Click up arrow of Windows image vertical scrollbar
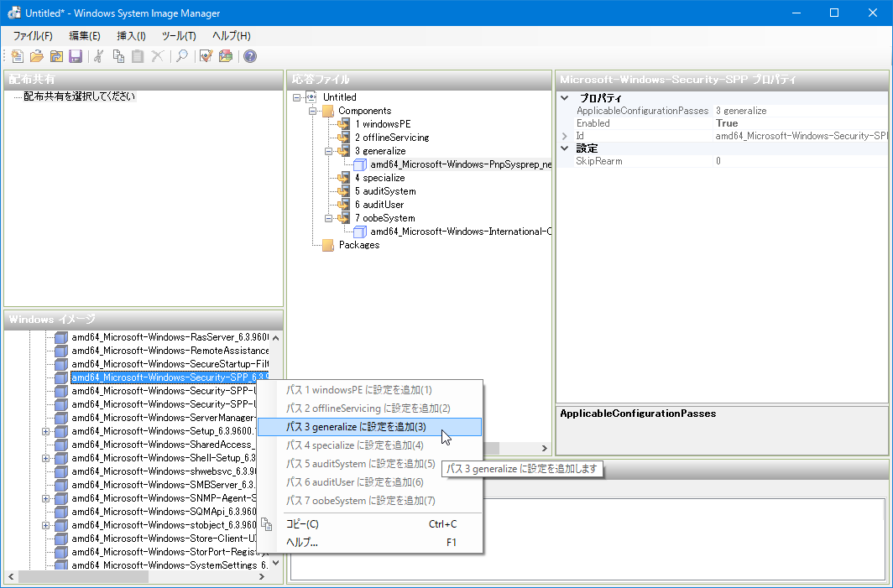The image size is (893, 588). click(275, 337)
